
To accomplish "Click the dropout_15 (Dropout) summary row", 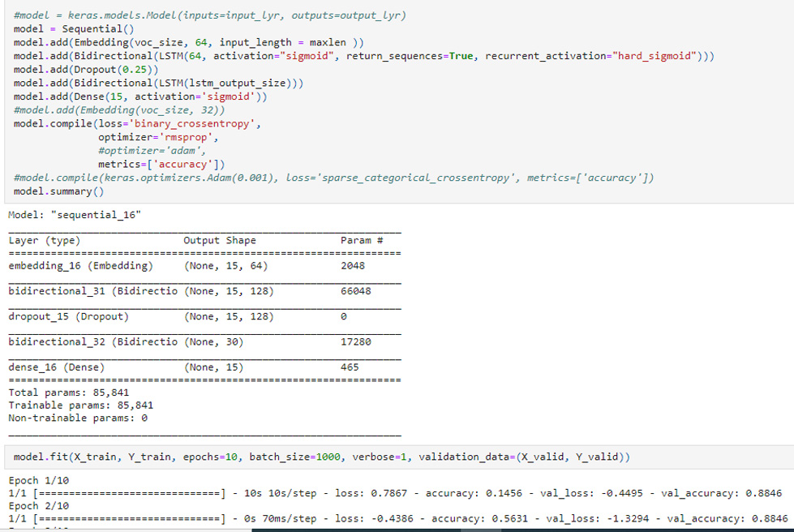I will point(68,316).
